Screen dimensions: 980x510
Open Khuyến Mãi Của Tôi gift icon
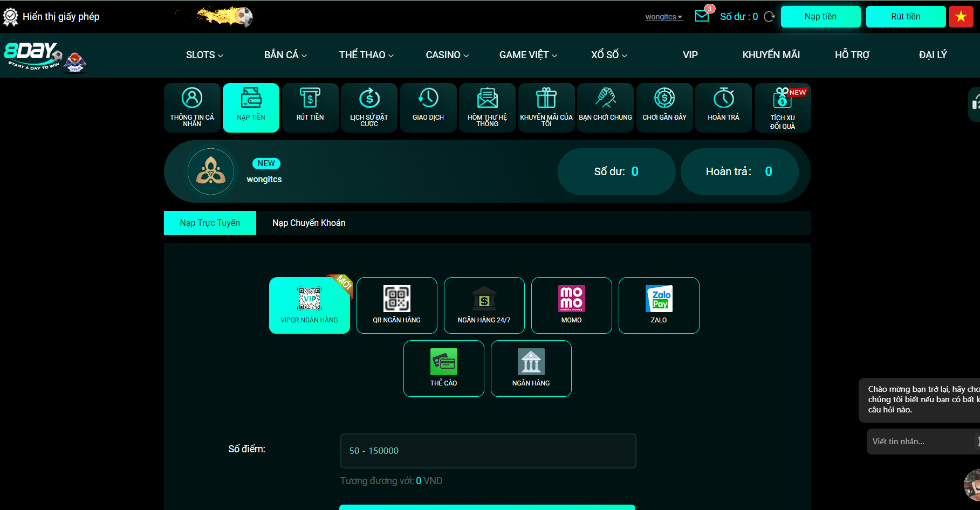tap(546, 107)
